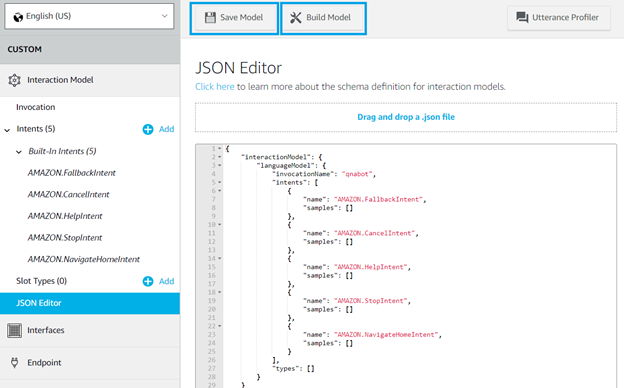Viewport: 624px width, 388px height.
Task: Click the "qnabot" invocation name value
Action: pyautogui.click(x=357, y=174)
